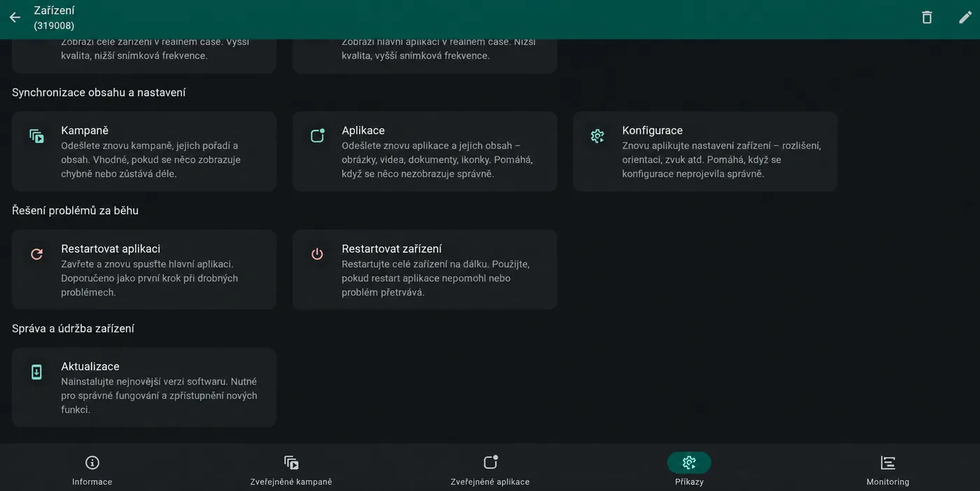Open the Monitoring tab
This screenshot has width=980, height=491.
click(x=888, y=470)
